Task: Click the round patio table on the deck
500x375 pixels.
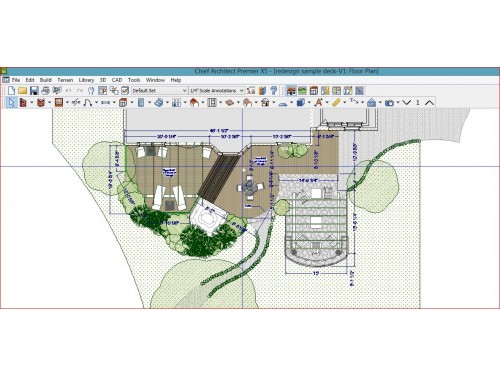Action: pyautogui.click(x=250, y=188)
